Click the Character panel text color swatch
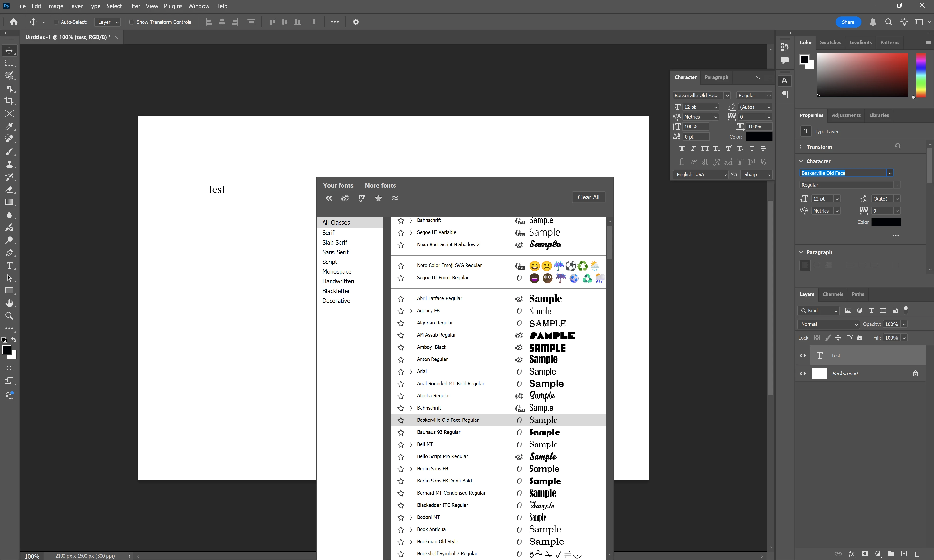Viewport: 934px width, 560px height. 759,137
